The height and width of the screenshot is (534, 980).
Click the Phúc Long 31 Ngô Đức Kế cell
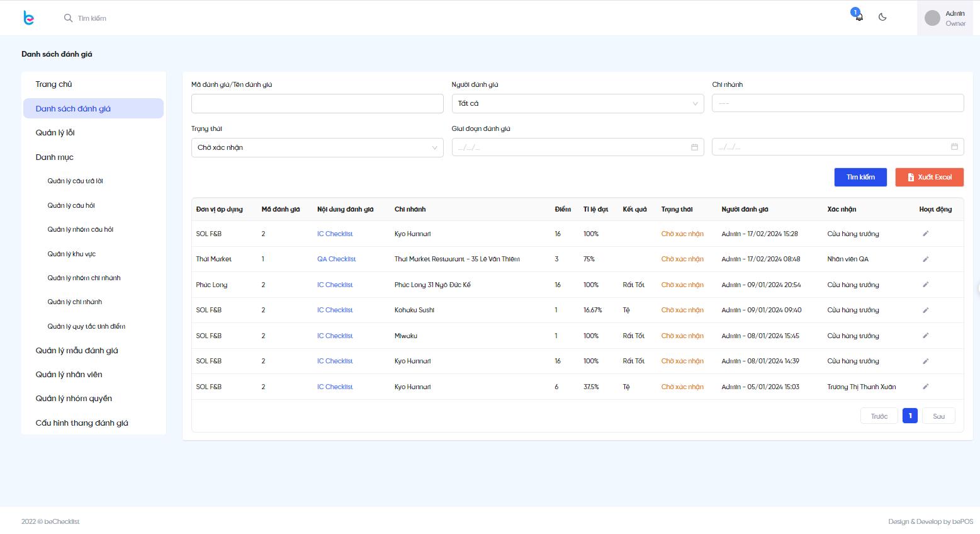[432, 285]
